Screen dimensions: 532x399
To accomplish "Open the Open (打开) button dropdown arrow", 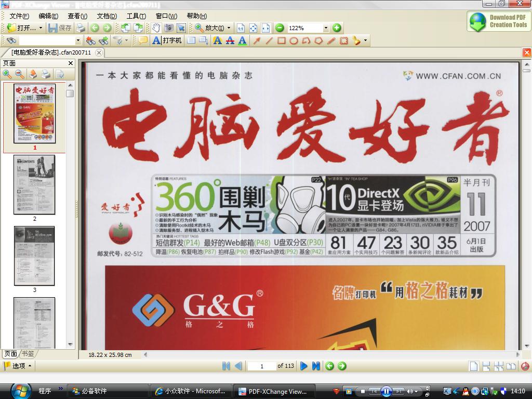I will click(x=41, y=28).
